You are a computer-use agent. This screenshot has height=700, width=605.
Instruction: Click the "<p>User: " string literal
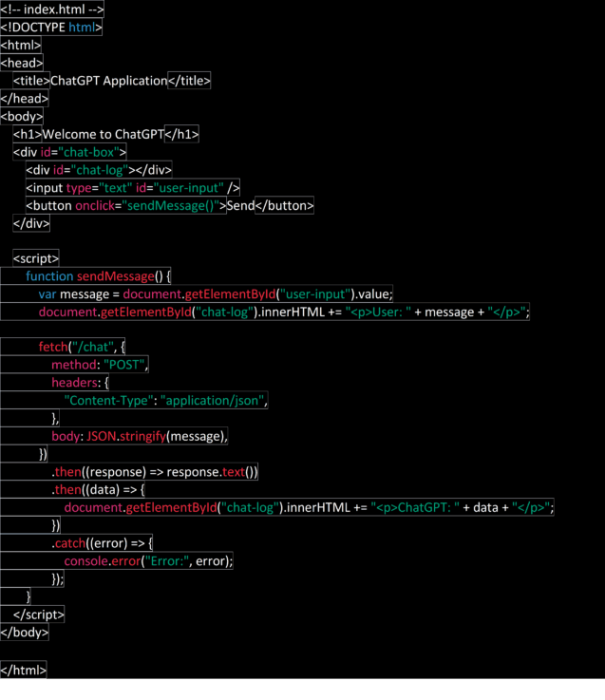pyautogui.click(x=378, y=312)
